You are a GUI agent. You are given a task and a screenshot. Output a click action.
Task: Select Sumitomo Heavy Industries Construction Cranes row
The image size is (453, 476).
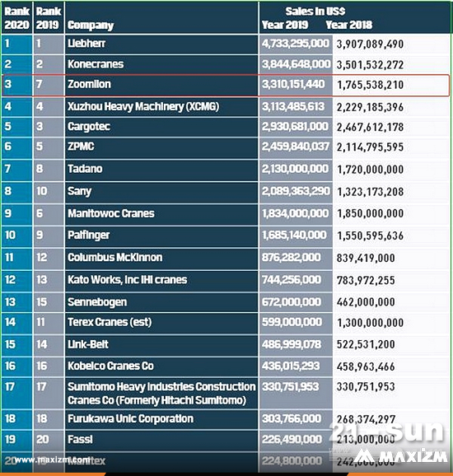[226, 393]
